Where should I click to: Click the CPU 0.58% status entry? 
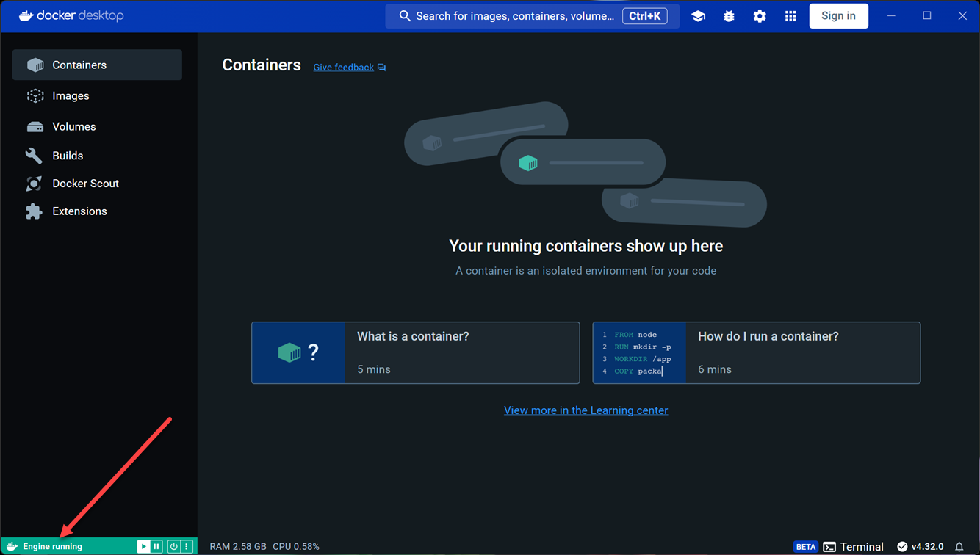(296, 547)
